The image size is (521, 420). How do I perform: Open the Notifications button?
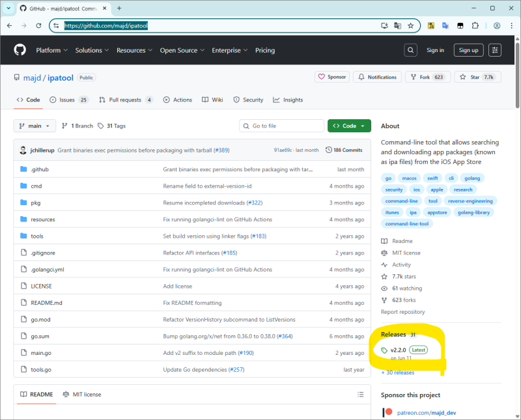click(x=377, y=77)
